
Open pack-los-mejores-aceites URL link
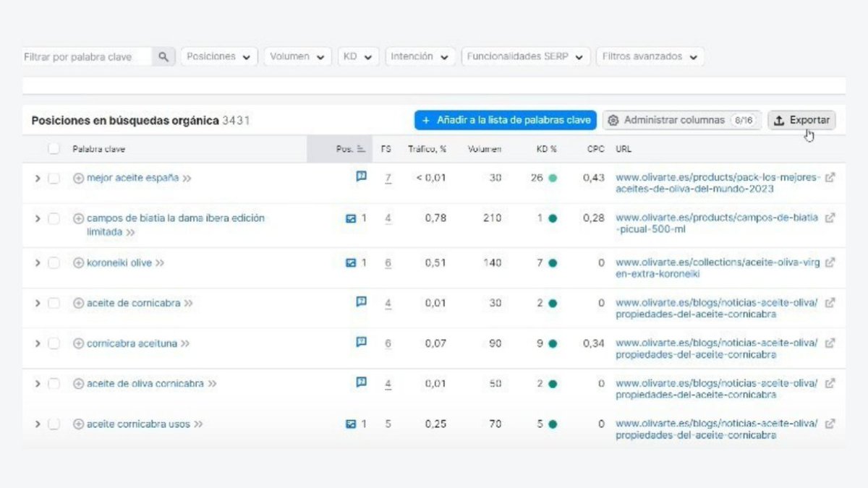[718, 183]
